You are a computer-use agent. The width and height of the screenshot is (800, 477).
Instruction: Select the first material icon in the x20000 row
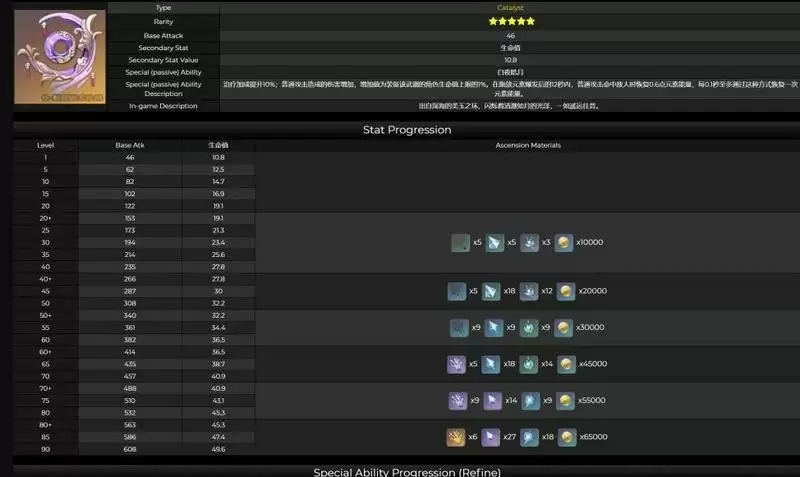(457, 291)
